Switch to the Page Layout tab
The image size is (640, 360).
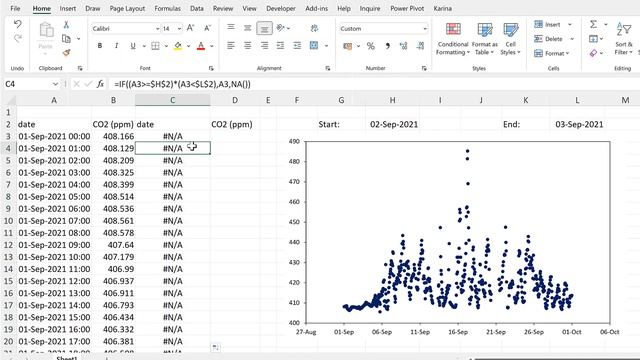coord(127,8)
